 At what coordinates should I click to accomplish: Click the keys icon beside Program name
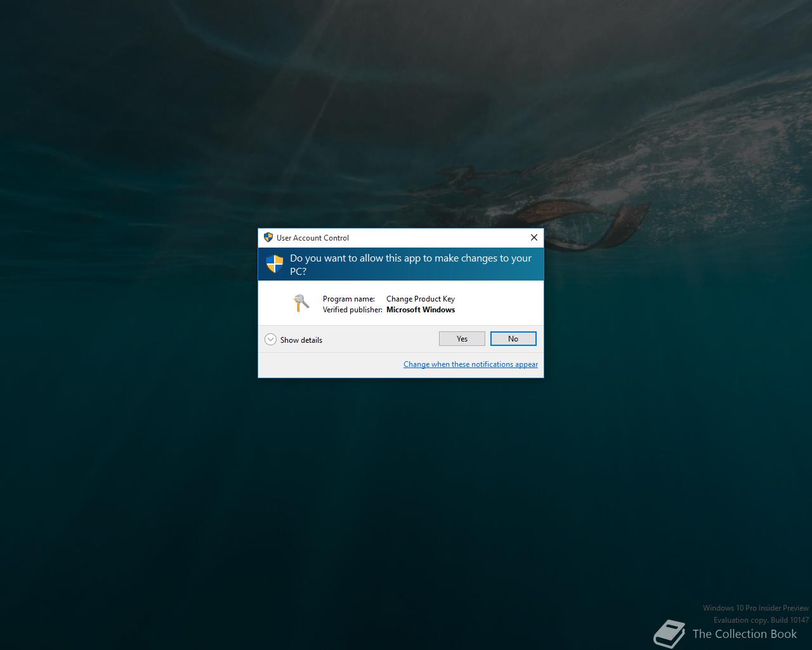pyautogui.click(x=301, y=303)
